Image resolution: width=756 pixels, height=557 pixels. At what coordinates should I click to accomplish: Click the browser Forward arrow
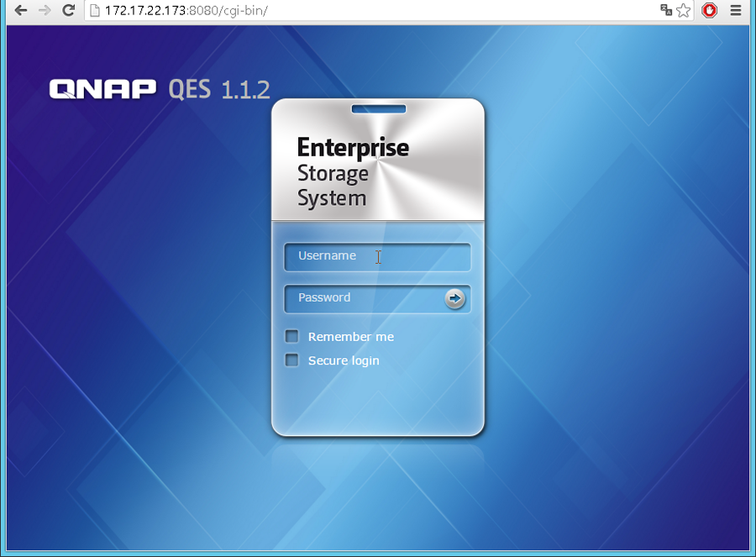(x=45, y=11)
